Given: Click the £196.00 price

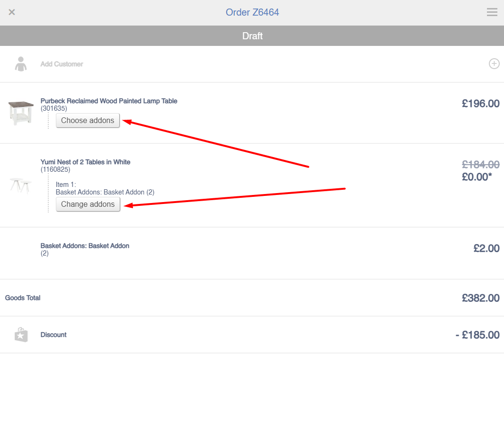Looking at the screenshot, I should (x=480, y=104).
